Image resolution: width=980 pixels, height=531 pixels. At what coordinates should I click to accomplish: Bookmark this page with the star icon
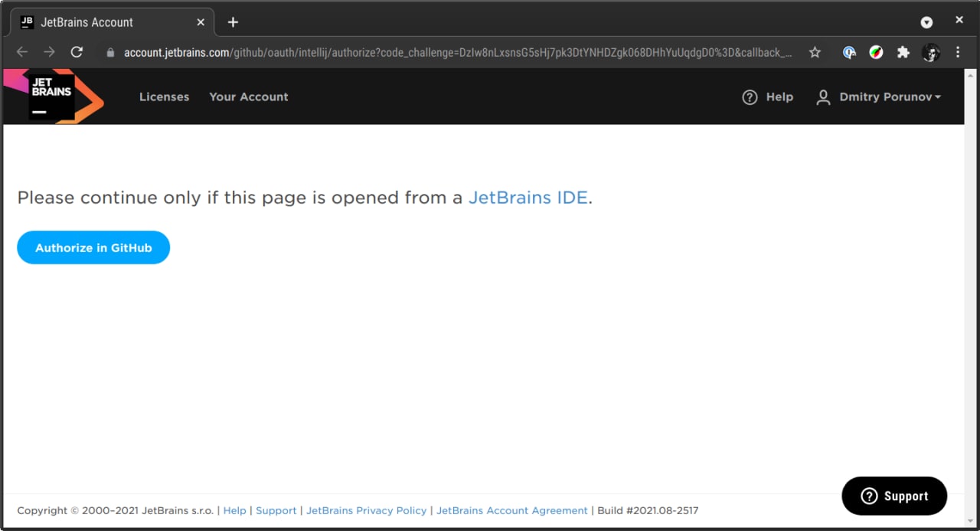click(x=815, y=52)
